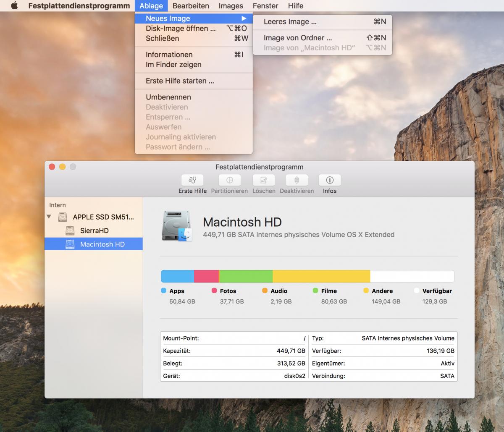The width and height of the screenshot is (504, 432).
Task: Click the Kapazität 449,71 GB value
Action: pos(291,351)
